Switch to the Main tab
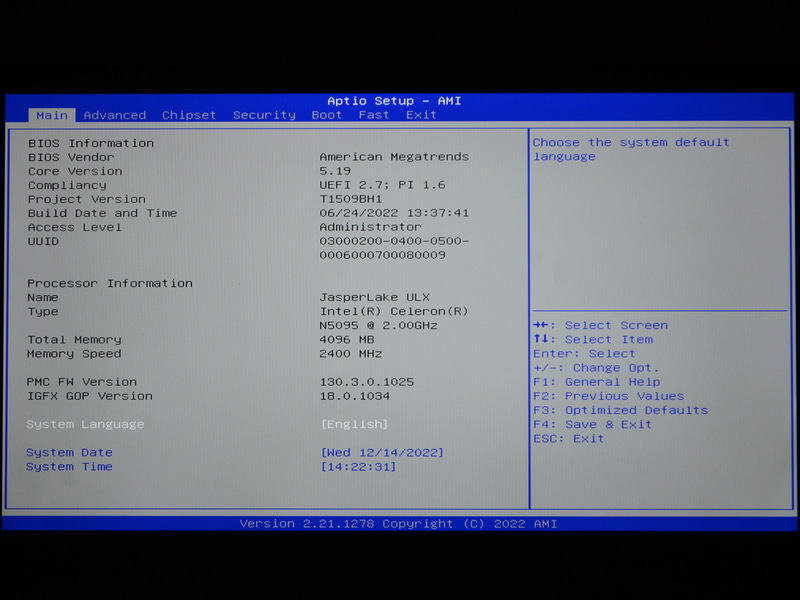800x600 pixels. coord(52,115)
